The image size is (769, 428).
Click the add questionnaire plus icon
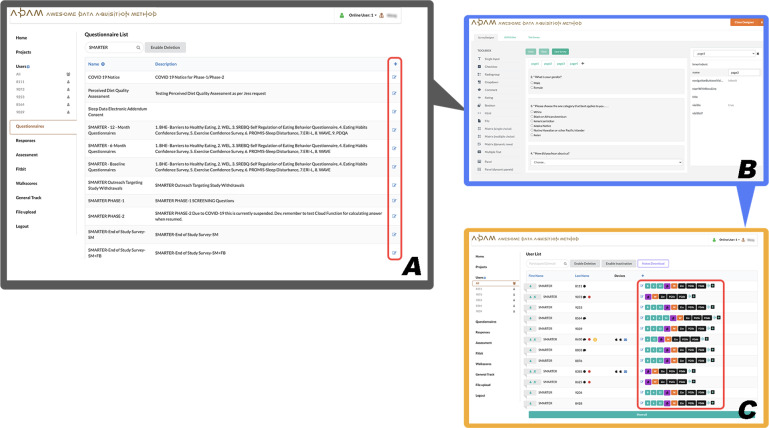(394, 64)
